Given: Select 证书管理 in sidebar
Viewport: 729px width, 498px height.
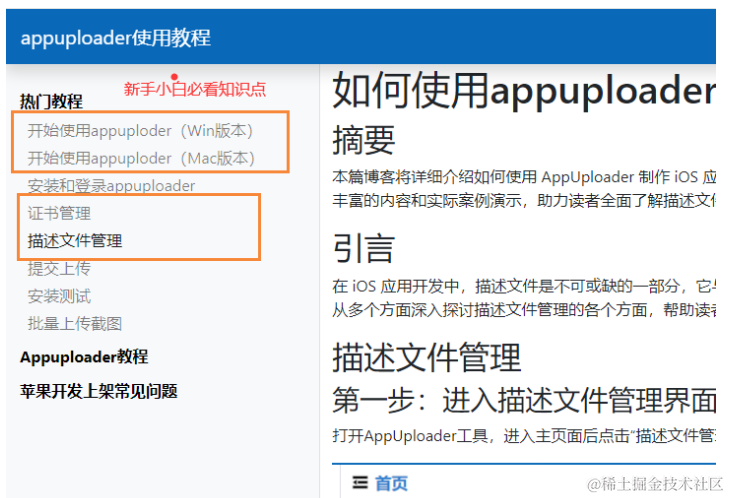Looking at the screenshot, I should (59, 213).
